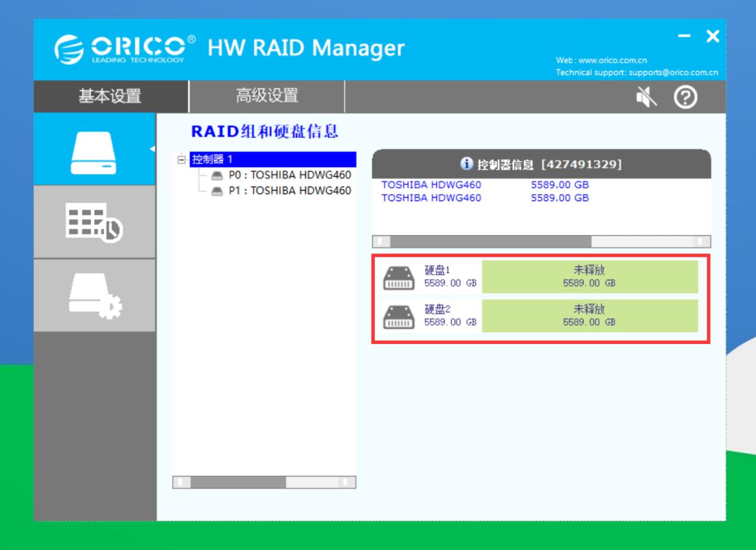The image size is (756, 550).
Task: Click the 硬盘1 label text
Action: (437, 270)
